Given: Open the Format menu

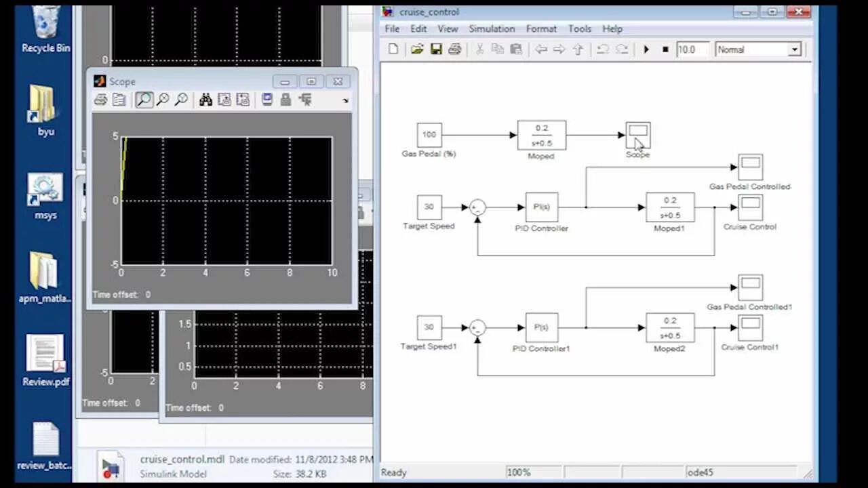Looking at the screenshot, I should tap(541, 28).
